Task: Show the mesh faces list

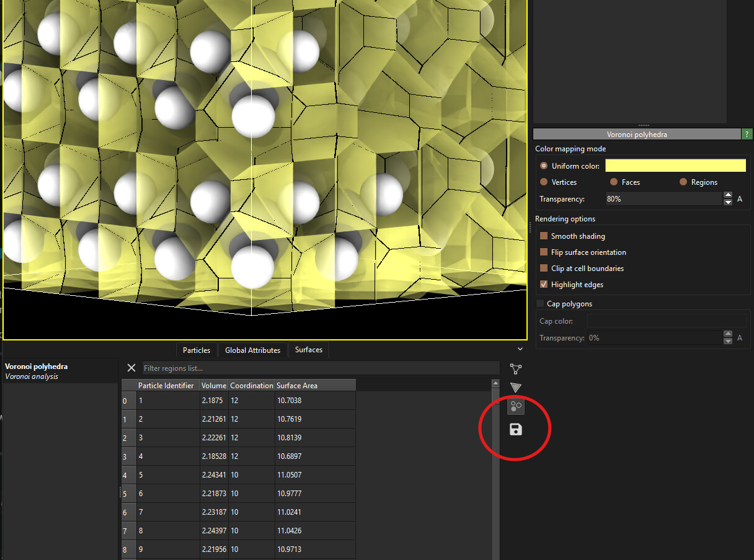Action: tap(515, 388)
